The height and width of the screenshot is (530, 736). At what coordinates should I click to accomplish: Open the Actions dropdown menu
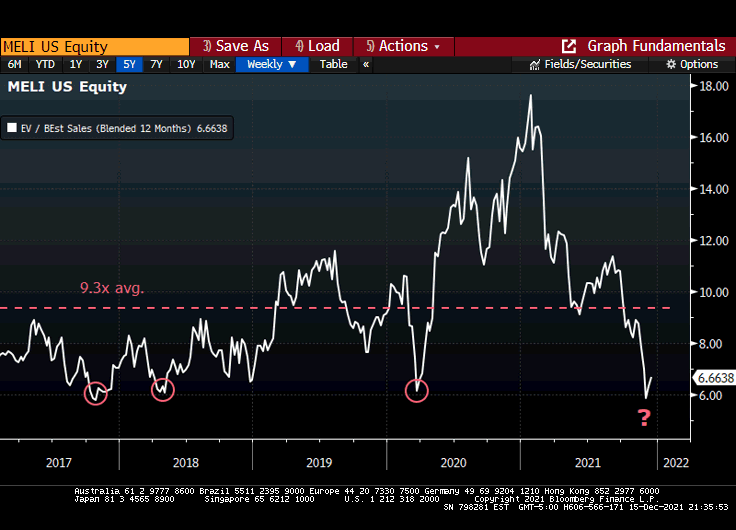tap(404, 46)
